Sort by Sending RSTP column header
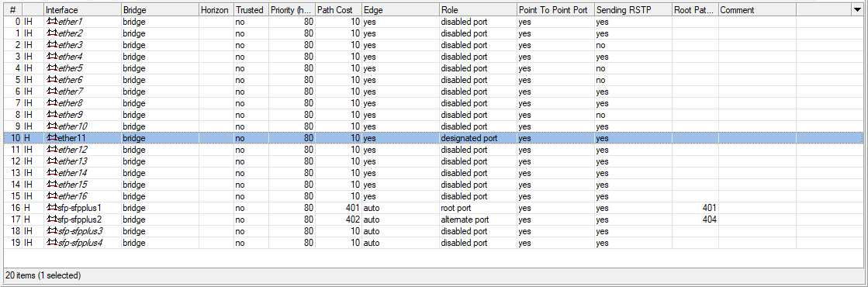Screen dimensions: 868x287 point(633,10)
